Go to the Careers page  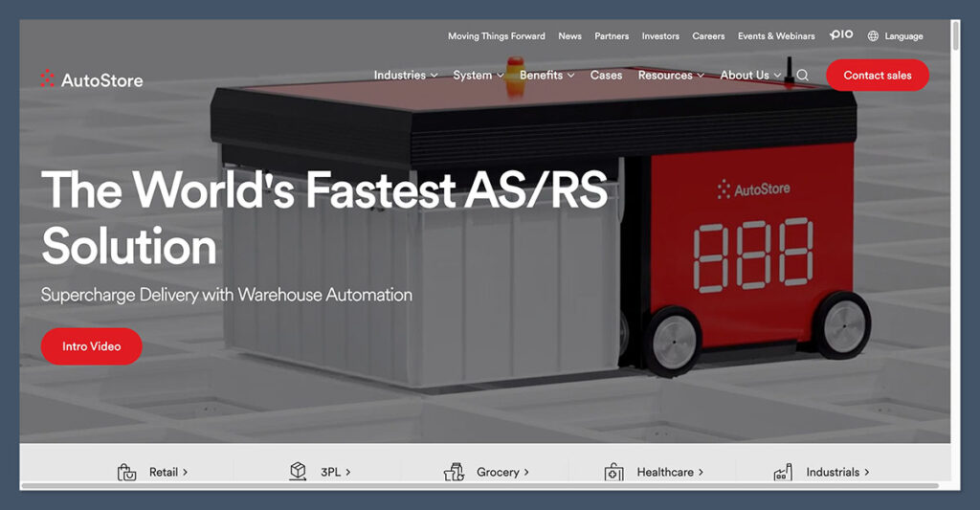(x=709, y=36)
